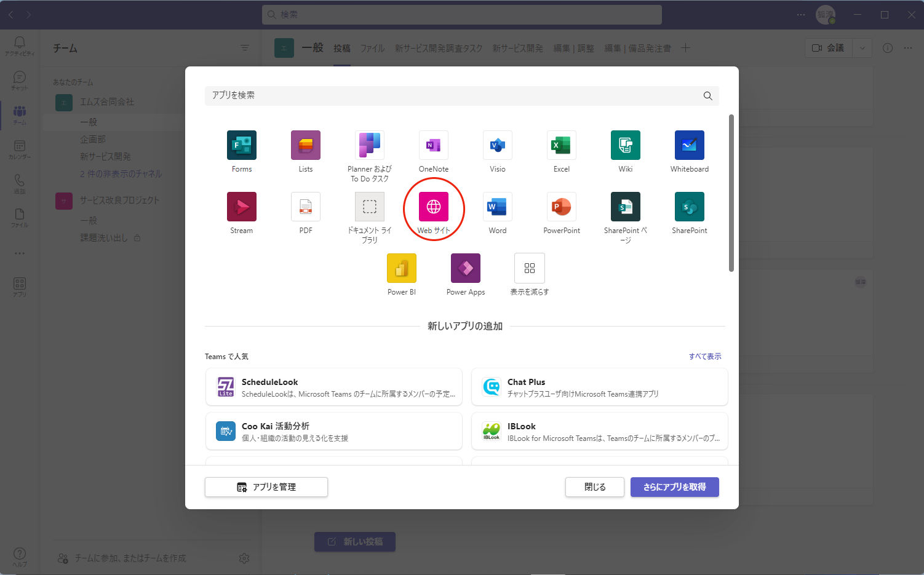Select the 新サービス開発 channel
The height and width of the screenshot is (575, 924).
pyautogui.click(x=105, y=157)
